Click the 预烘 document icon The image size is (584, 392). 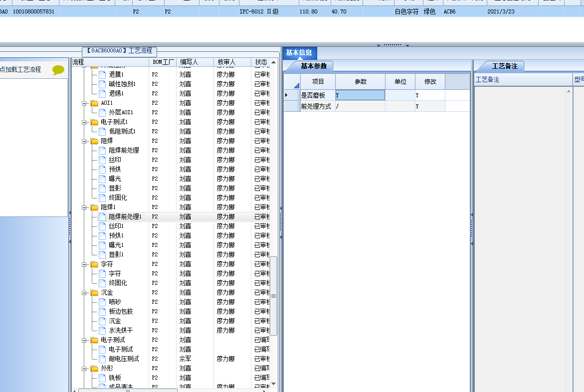point(102,169)
